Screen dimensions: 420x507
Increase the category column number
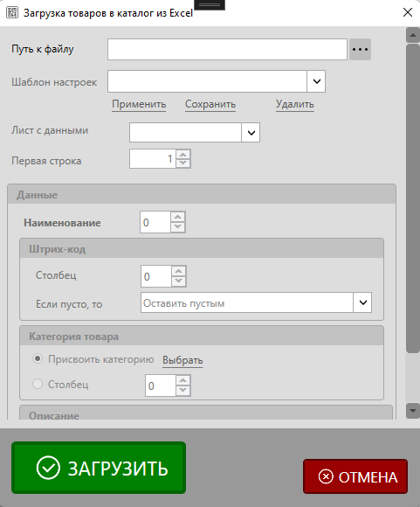(x=183, y=380)
